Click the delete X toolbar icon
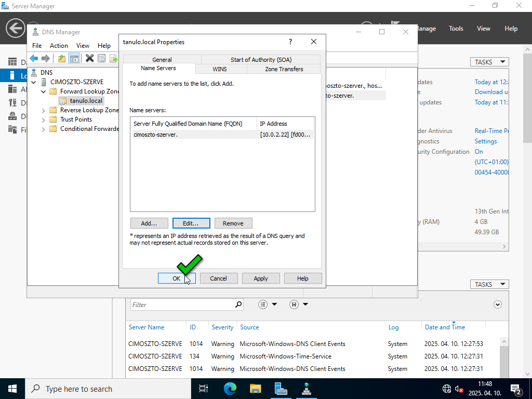 [x=89, y=58]
